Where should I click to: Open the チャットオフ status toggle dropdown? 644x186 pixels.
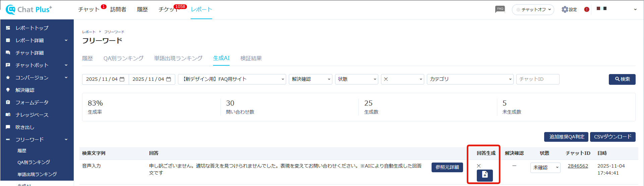click(533, 10)
